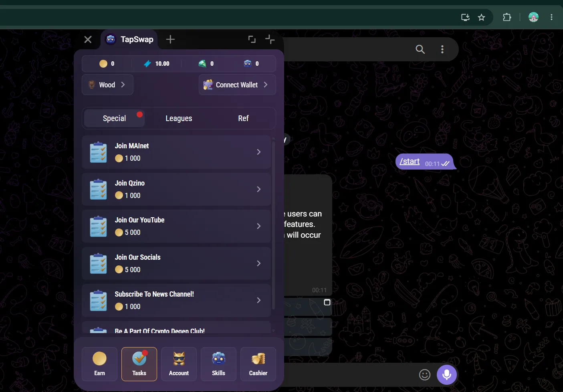Record a voice message with microphone button
The height and width of the screenshot is (392, 563).
447,375
